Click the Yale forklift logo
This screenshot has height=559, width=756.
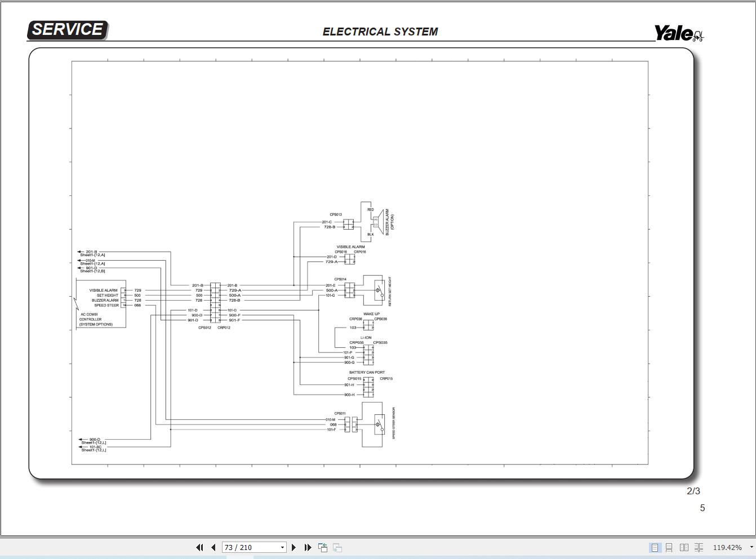(x=679, y=33)
